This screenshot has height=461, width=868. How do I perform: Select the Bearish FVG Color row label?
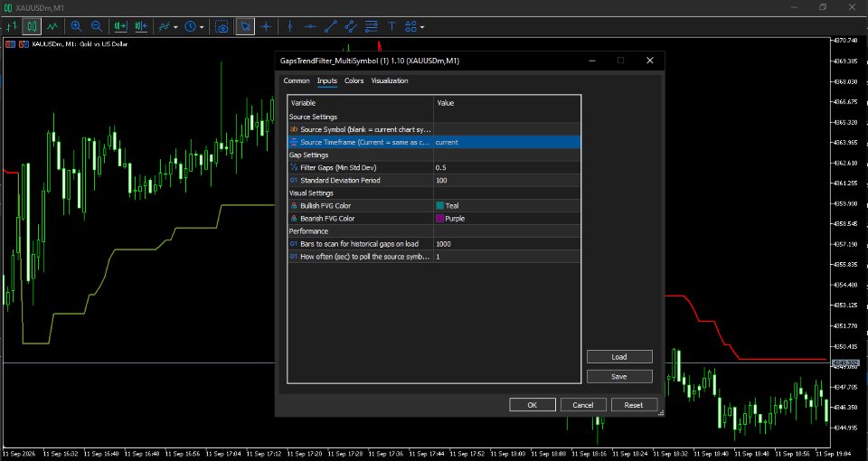pos(327,219)
